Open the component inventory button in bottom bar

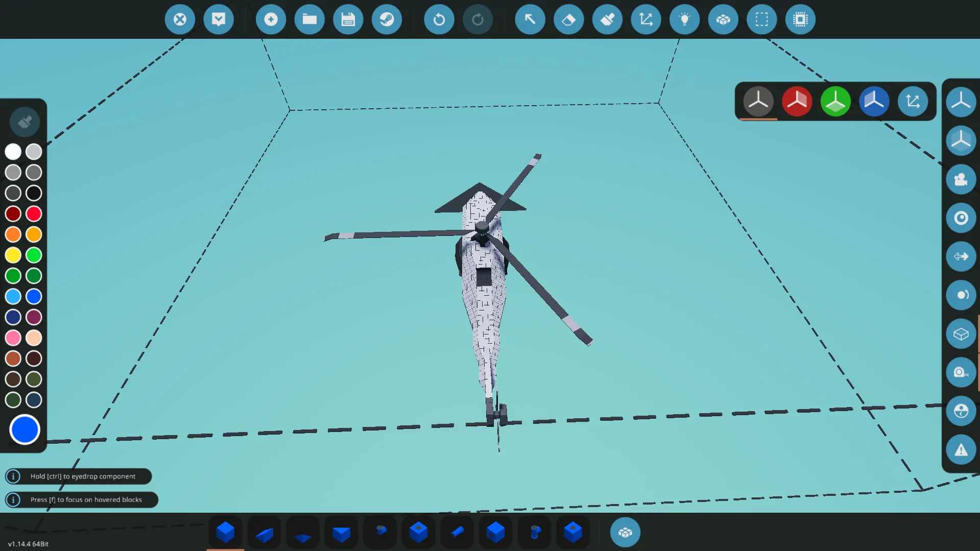[x=625, y=532]
